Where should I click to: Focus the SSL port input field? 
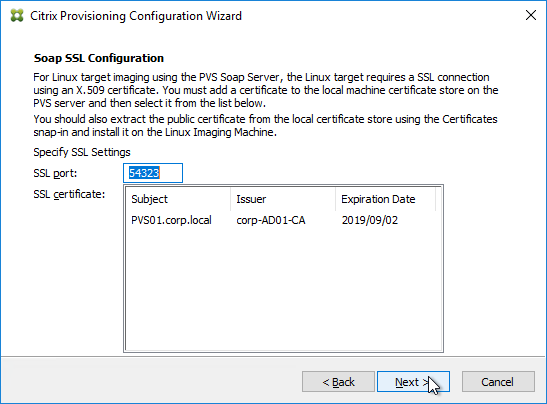pyautogui.click(x=153, y=173)
